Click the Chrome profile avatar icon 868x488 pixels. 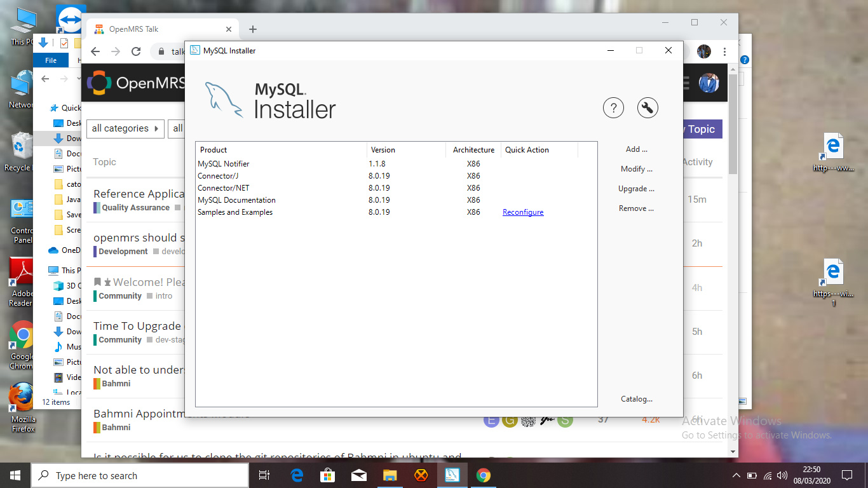pos(703,51)
